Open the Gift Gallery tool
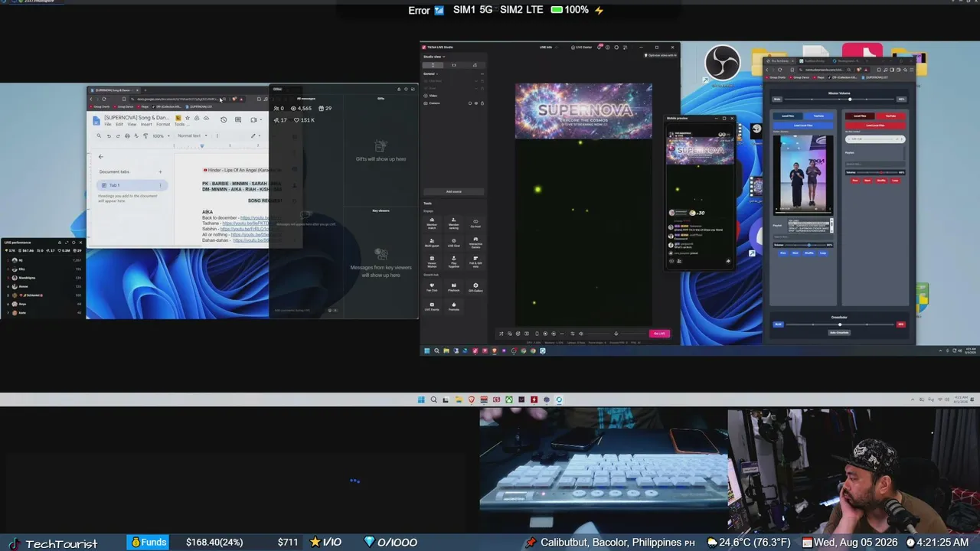Viewport: 980px width, 551px height. (475, 287)
